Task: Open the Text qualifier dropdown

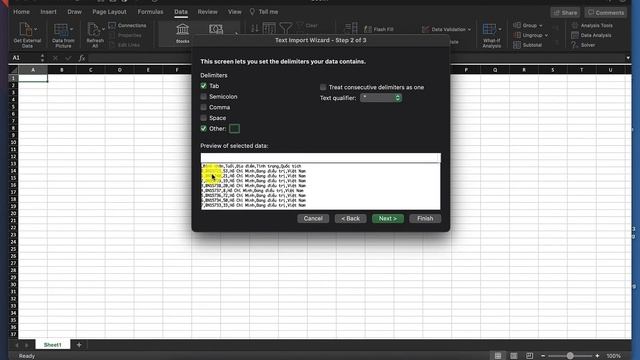Action: (x=381, y=98)
